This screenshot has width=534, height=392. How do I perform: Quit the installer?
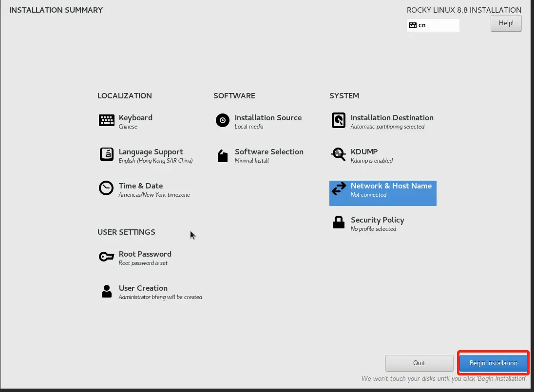(x=419, y=363)
